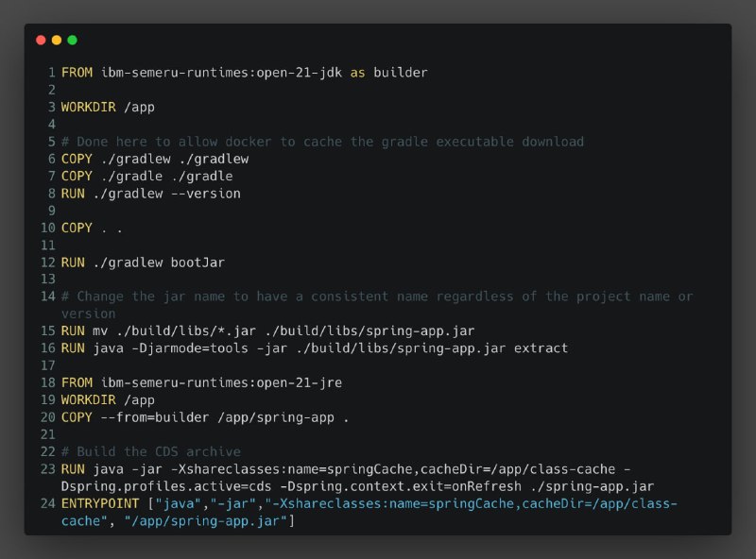
Task: Click line number 3
Action: click(x=52, y=107)
